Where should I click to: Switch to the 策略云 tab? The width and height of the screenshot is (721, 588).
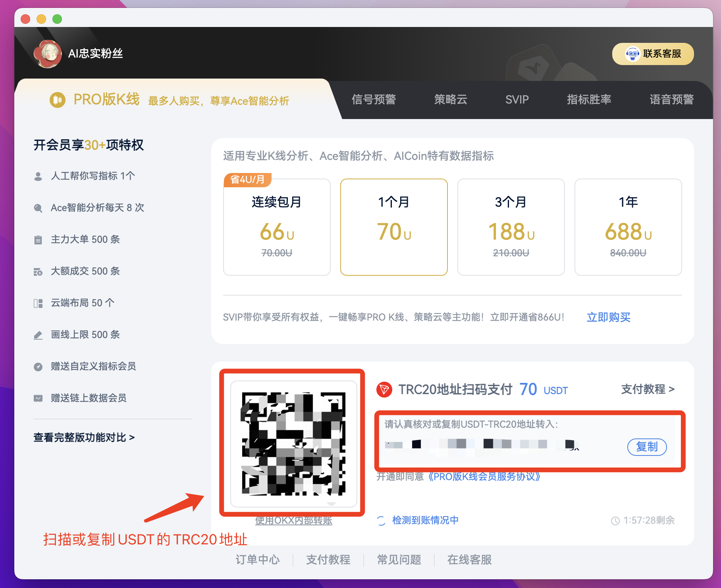[x=451, y=99]
